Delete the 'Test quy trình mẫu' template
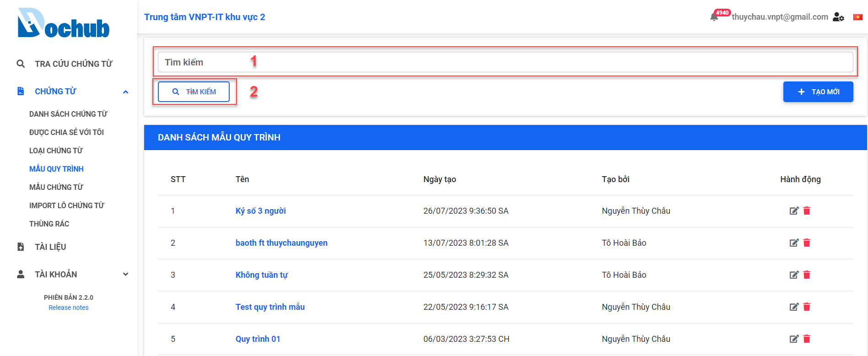868x356 pixels. tap(807, 307)
